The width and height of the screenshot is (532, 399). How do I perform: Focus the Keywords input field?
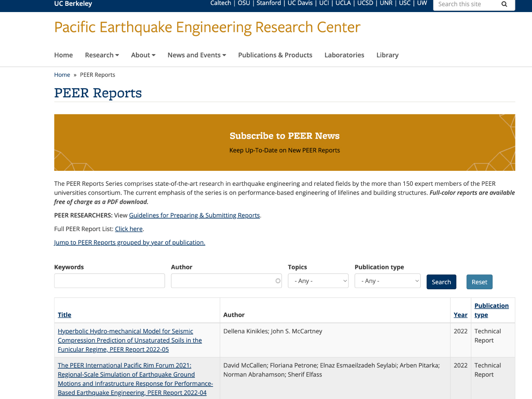click(110, 281)
